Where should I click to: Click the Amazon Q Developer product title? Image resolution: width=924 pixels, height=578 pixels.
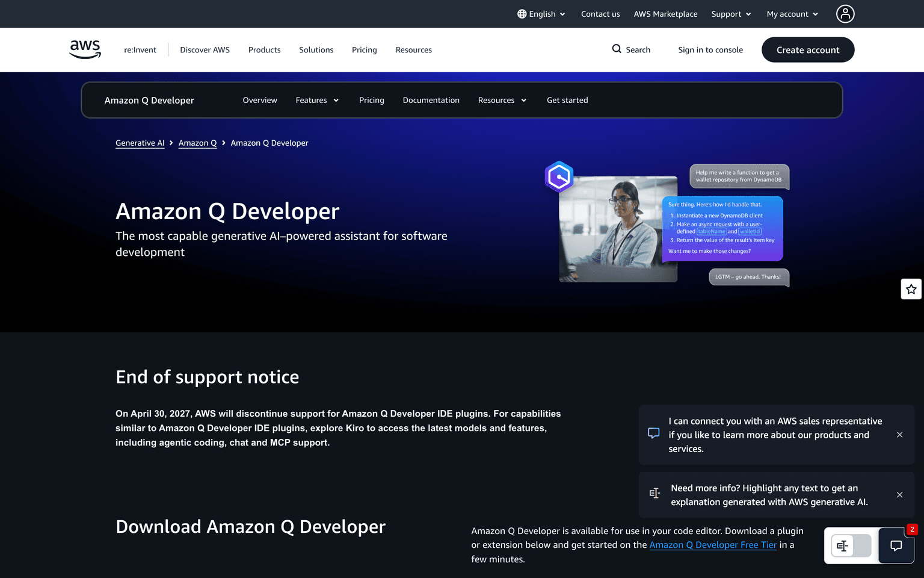coord(149,100)
